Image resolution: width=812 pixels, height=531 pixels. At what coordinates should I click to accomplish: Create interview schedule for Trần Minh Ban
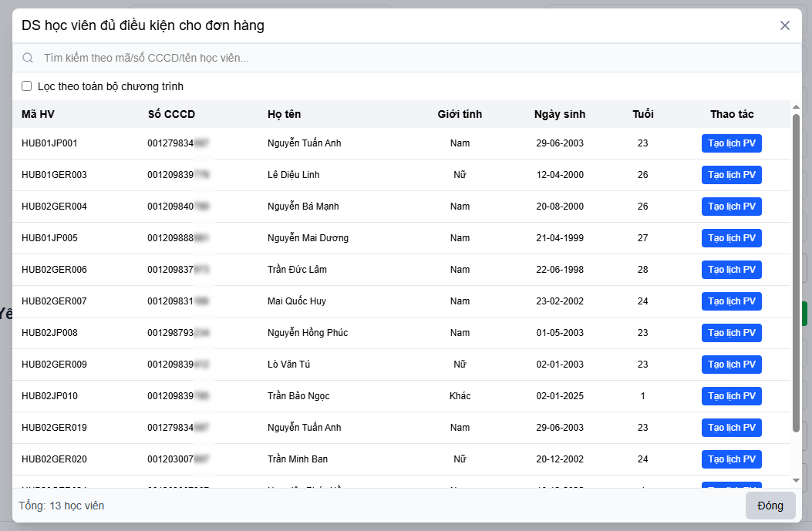tap(731, 459)
